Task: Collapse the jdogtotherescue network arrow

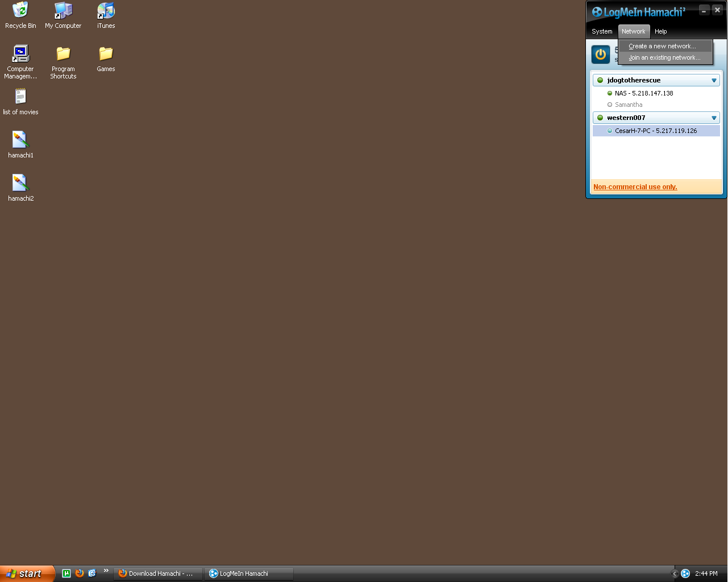Action: click(x=714, y=81)
